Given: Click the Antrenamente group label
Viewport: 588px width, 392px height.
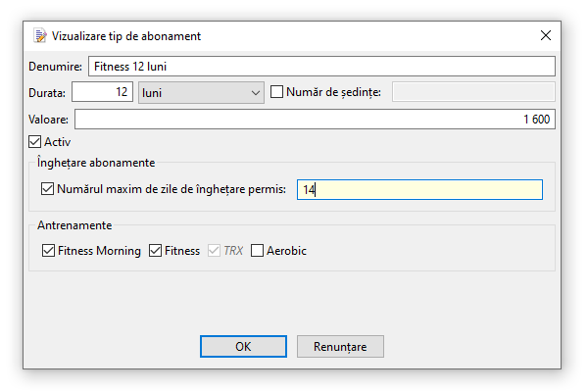Looking at the screenshot, I should (x=73, y=224).
